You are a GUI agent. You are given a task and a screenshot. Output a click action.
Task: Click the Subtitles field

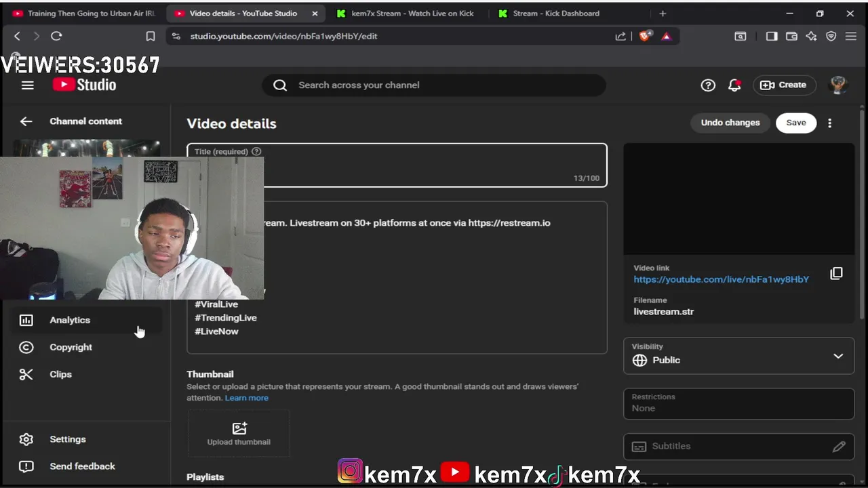739,446
